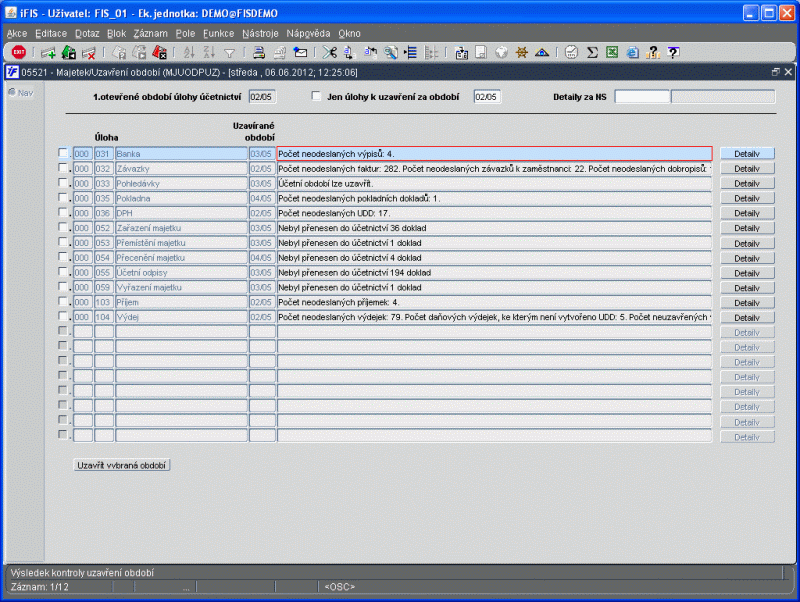
Task: Click the magnifier search icon
Action: click(391, 53)
